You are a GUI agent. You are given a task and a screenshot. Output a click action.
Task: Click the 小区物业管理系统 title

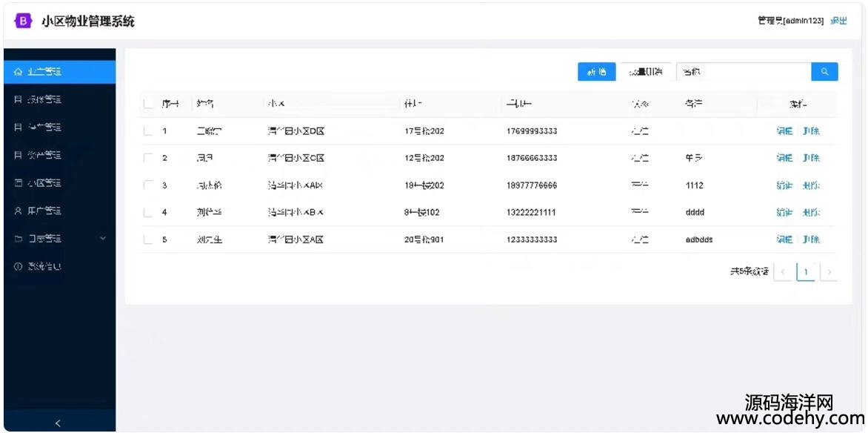(x=87, y=22)
